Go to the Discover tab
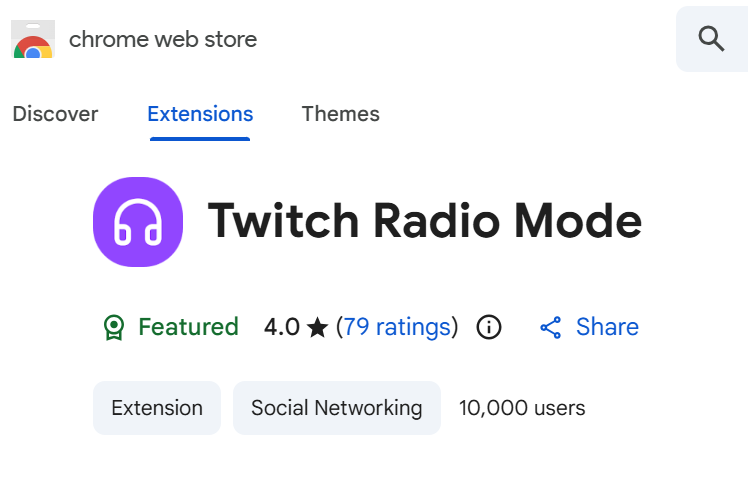This screenshot has height=492, width=748. tap(55, 114)
